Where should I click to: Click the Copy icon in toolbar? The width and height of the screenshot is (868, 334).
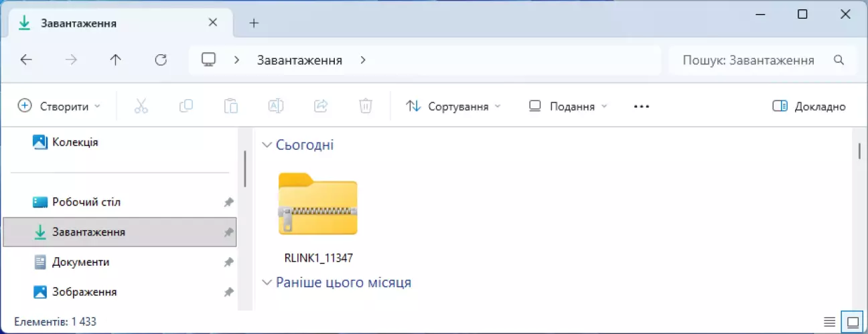pos(186,106)
